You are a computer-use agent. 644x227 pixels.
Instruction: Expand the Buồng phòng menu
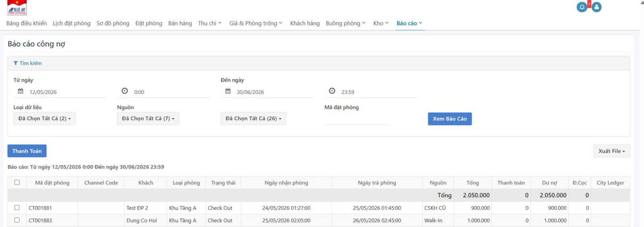(x=346, y=23)
